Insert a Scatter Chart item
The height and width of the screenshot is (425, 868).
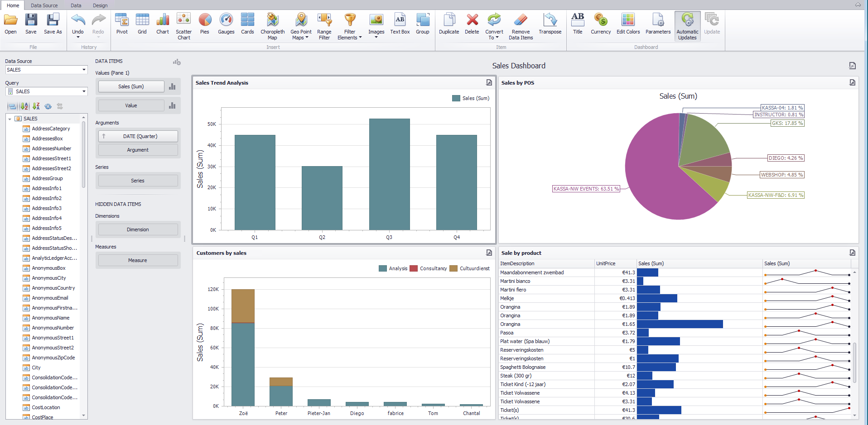pyautogui.click(x=183, y=26)
